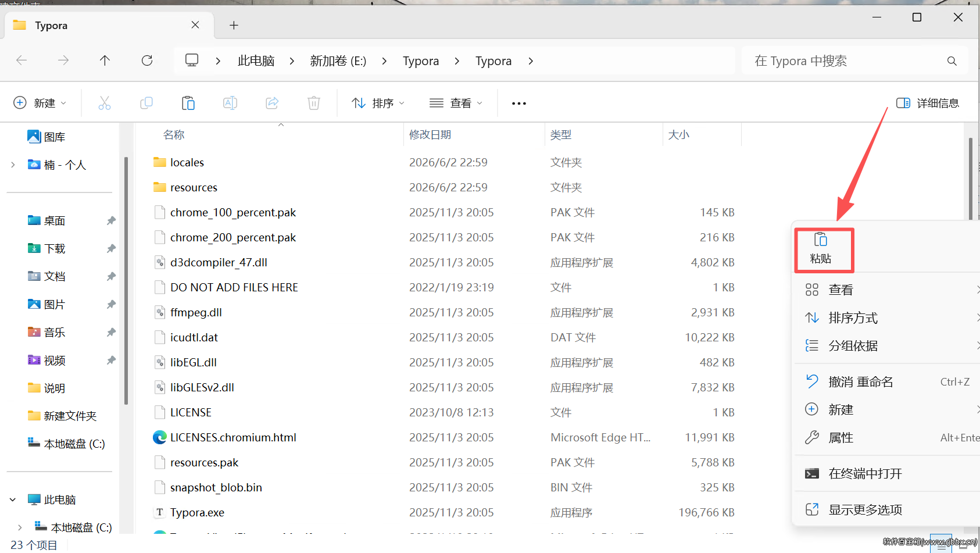Click the search magnifier icon
The height and width of the screenshot is (553, 980).
[x=952, y=61]
